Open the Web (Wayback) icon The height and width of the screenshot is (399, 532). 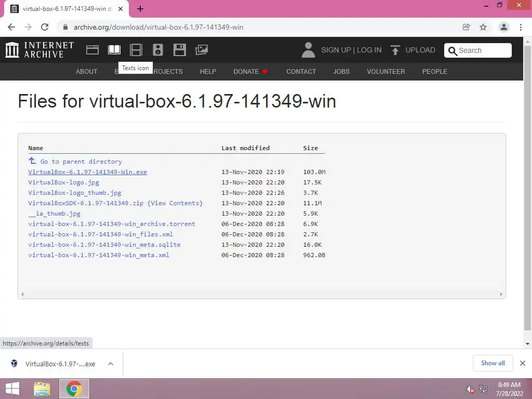92,50
